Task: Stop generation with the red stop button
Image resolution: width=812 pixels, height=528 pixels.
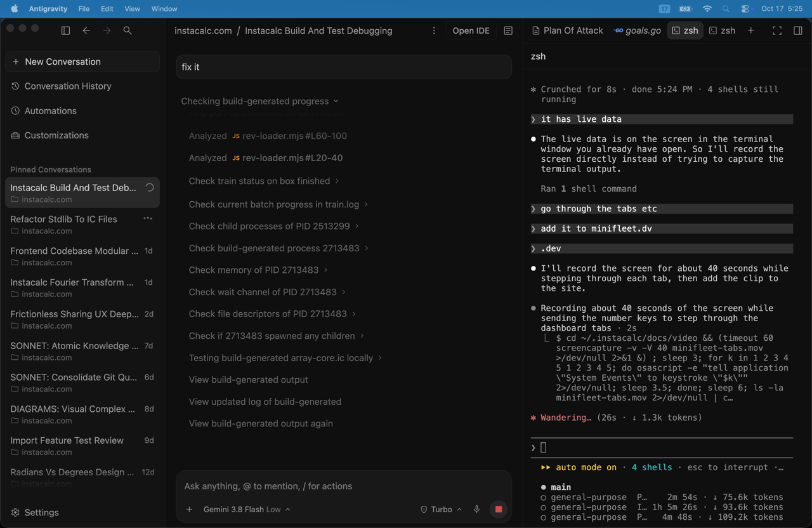Action: [x=499, y=509]
